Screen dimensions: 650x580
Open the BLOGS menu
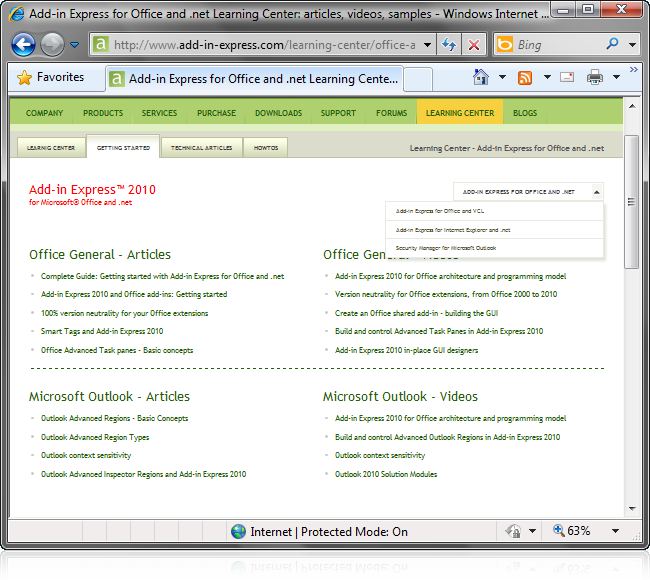click(x=525, y=113)
